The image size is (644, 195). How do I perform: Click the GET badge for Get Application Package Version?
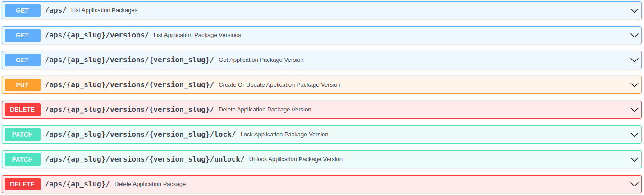[x=23, y=60]
